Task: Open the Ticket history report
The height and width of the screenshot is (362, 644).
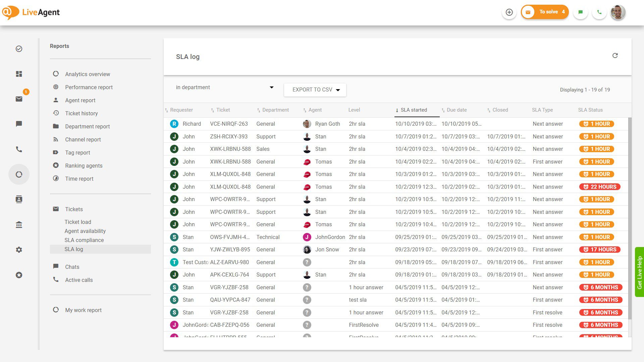Action: tap(81, 113)
